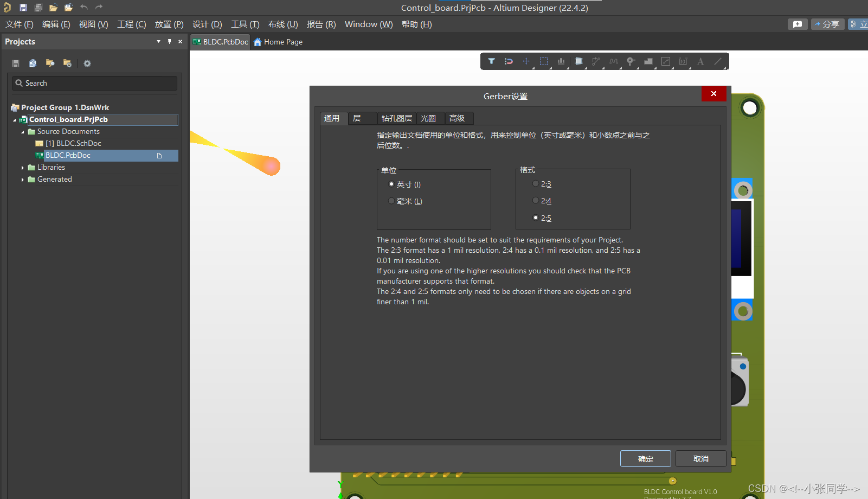
Task: Open the place component tool
Action: (x=578, y=61)
